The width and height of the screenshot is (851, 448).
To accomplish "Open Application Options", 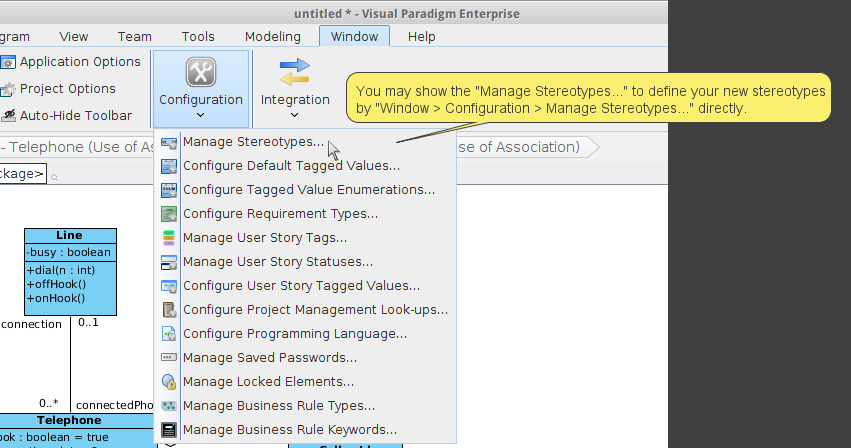I will [x=71, y=62].
